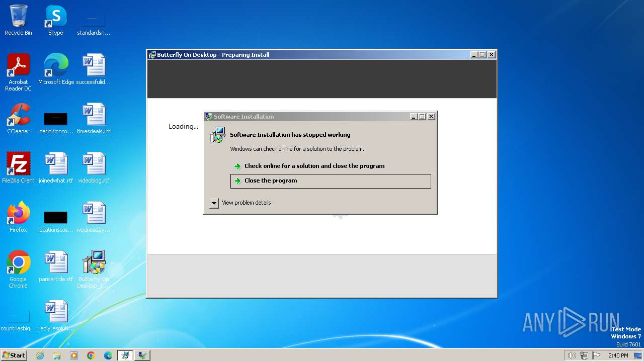The image size is (644, 362).
Task: Select Firefox desktop shortcut
Action: click(18, 217)
